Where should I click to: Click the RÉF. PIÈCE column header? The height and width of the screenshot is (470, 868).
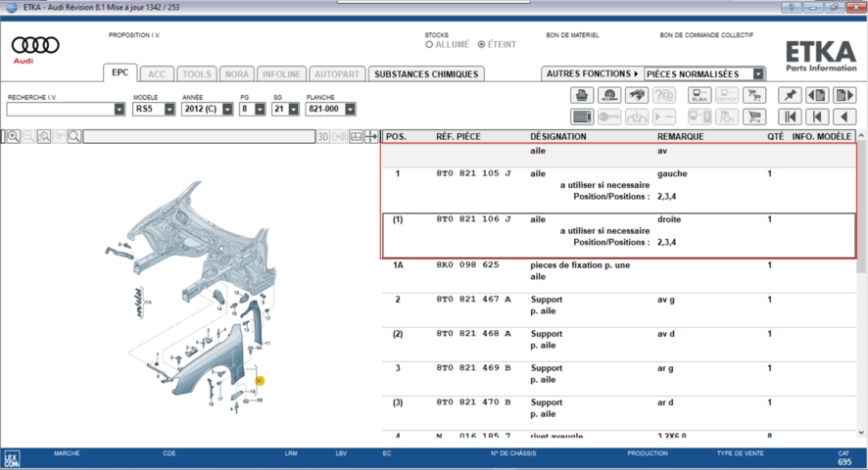(x=458, y=136)
